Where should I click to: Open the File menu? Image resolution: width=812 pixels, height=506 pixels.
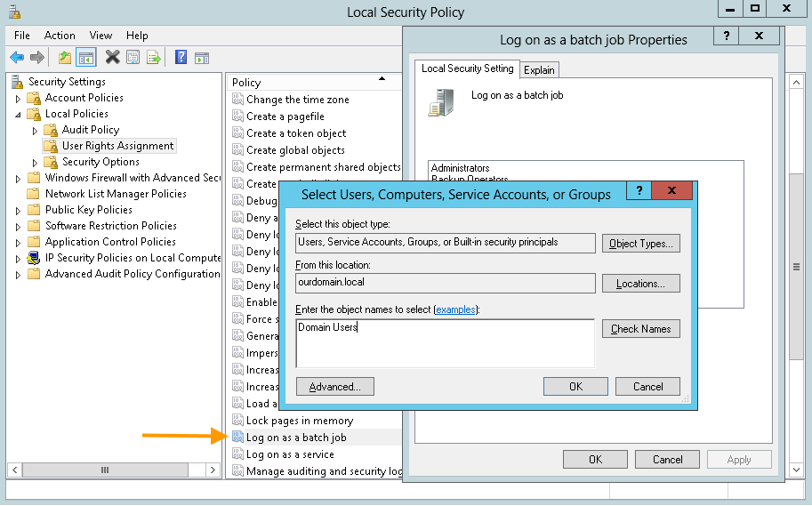(x=21, y=36)
